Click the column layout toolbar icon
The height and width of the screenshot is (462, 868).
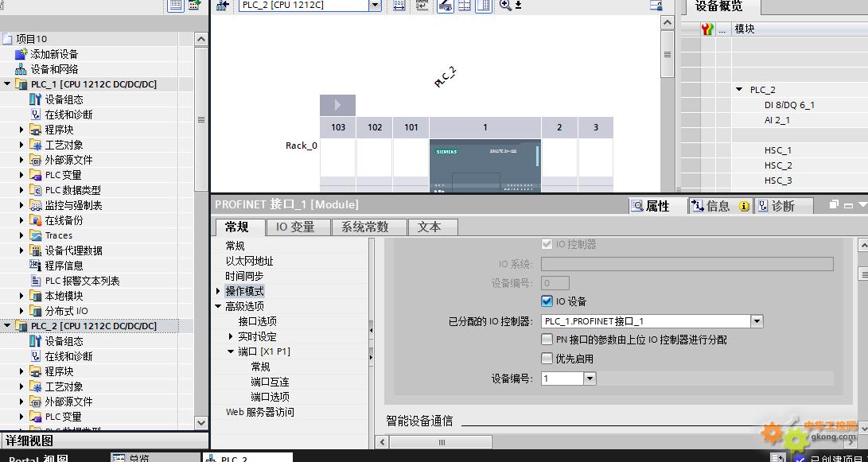483,5
